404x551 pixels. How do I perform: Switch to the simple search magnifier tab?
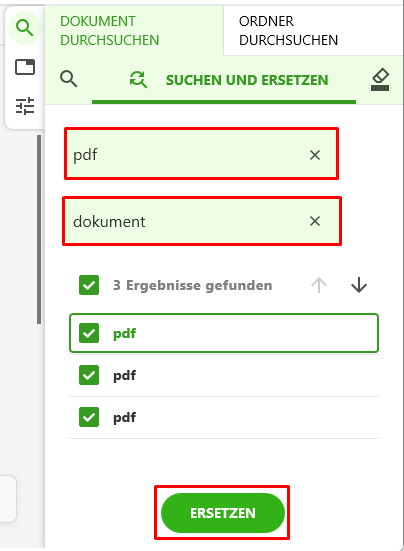pos(69,78)
